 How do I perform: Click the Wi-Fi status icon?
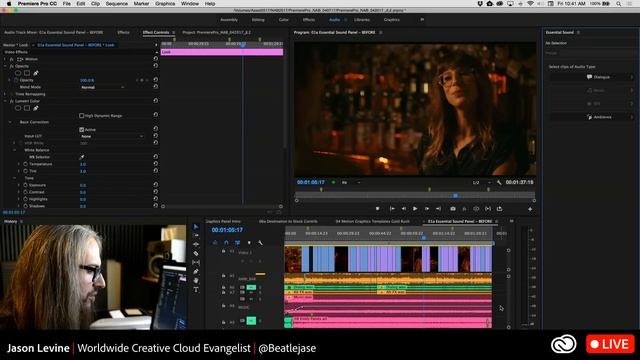[x=530, y=4]
